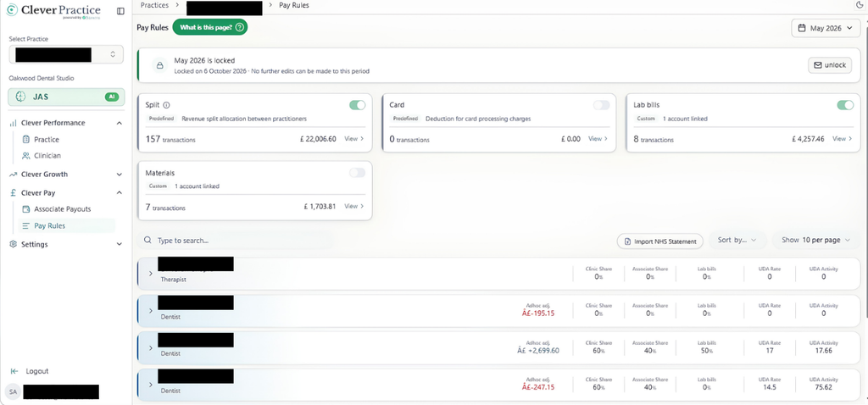
Task: Click the £ 4,257.46 Lab bills amount
Action: (808, 139)
